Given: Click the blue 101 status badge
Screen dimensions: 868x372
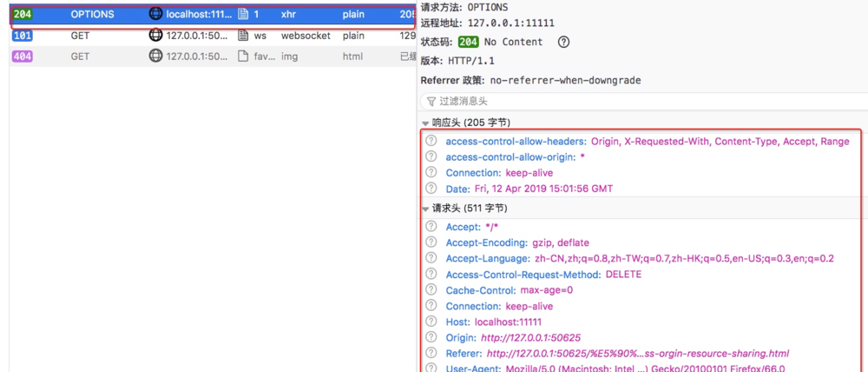Looking at the screenshot, I should [23, 36].
